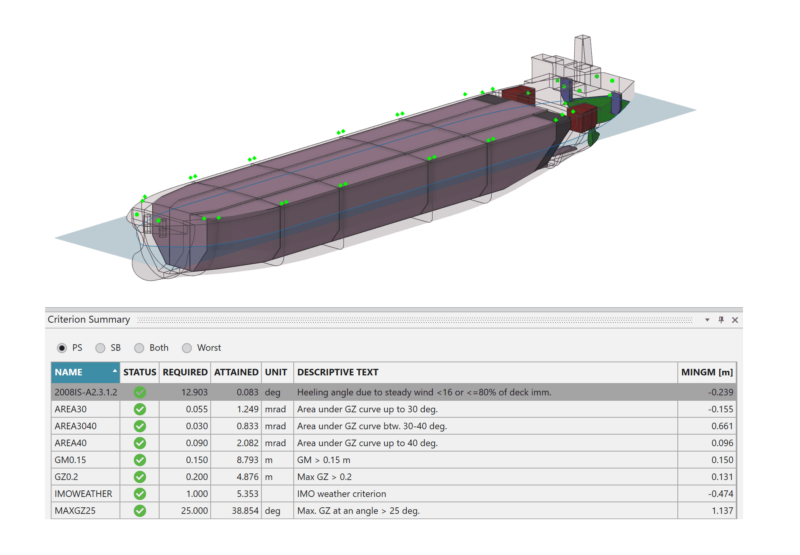Select the GM0.15 criterion name
Screen dimensions: 800x555
(x=70, y=460)
